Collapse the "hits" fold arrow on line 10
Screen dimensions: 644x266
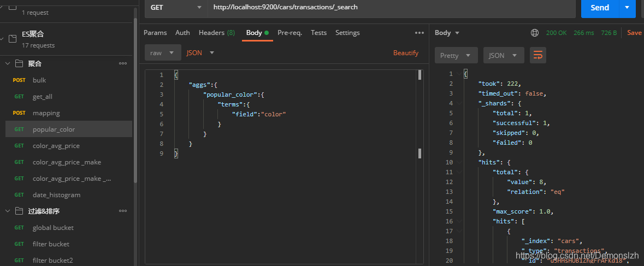coord(459,163)
